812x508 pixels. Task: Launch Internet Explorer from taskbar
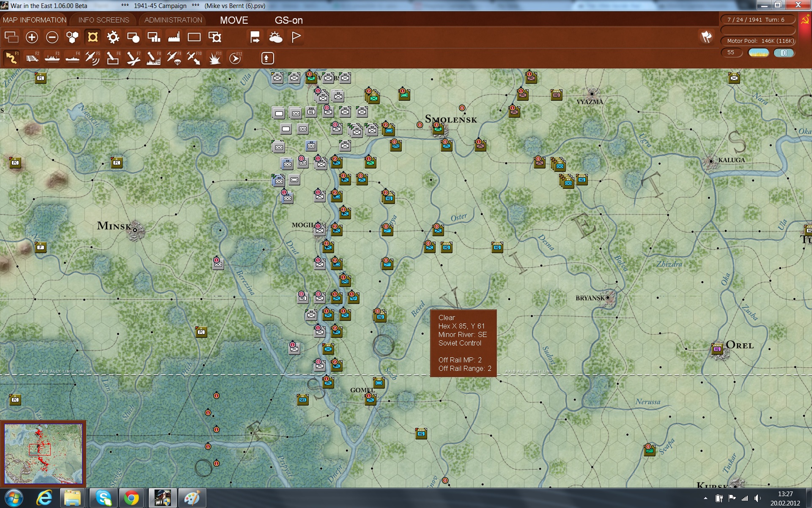pos(44,498)
